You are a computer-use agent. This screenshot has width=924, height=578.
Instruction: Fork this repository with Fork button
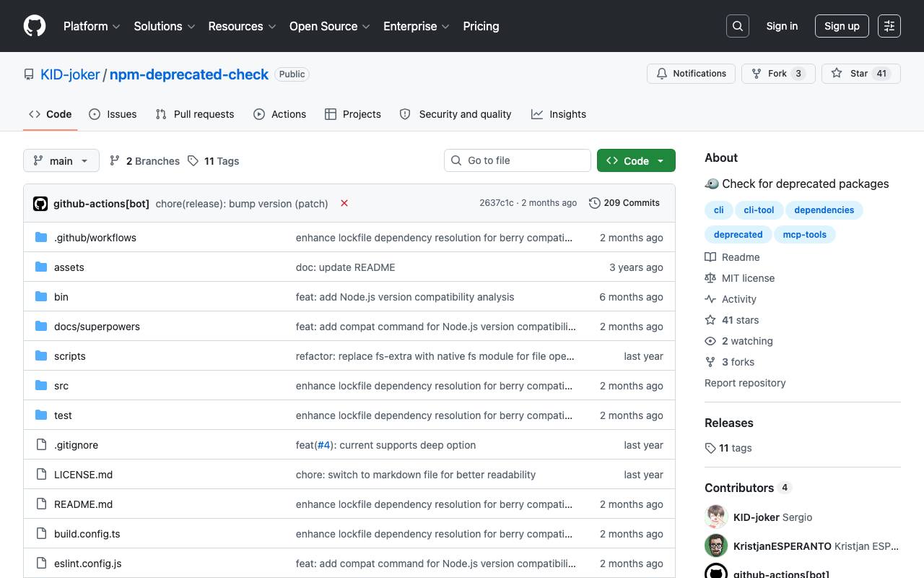[778, 74]
